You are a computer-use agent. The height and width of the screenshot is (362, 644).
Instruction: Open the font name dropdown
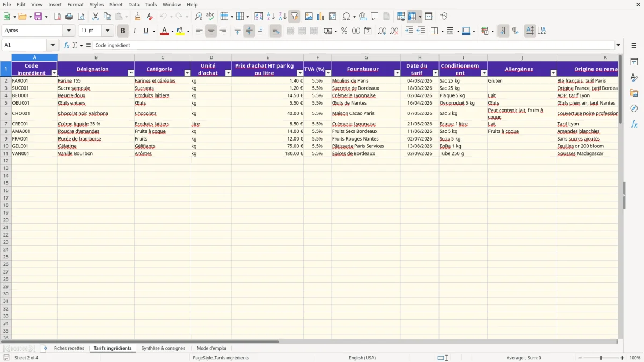point(69,31)
